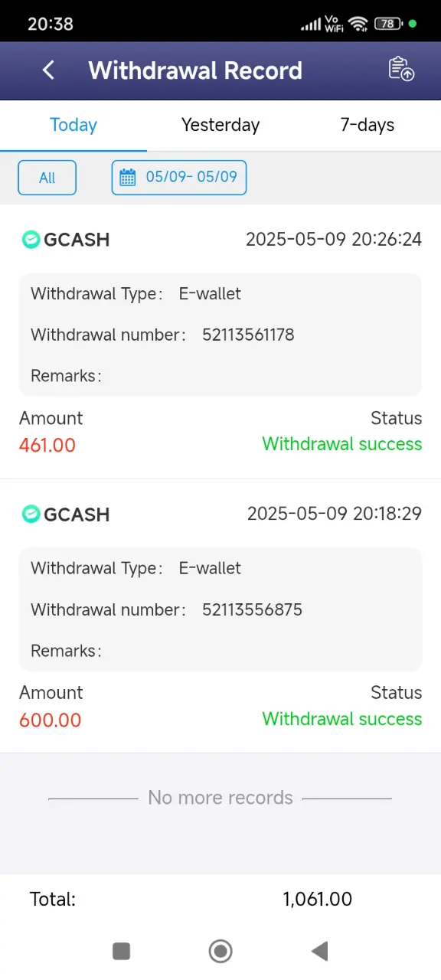Tap the GCASH logo on the 600.00 record
441x980 pixels.
click(x=30, y=514)
